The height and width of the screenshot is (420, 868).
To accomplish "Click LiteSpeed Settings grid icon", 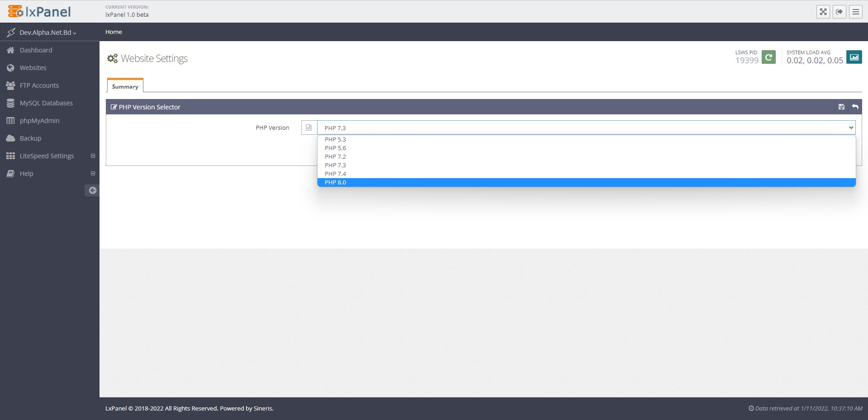I will pyautogui.click(x=10, y=156).
